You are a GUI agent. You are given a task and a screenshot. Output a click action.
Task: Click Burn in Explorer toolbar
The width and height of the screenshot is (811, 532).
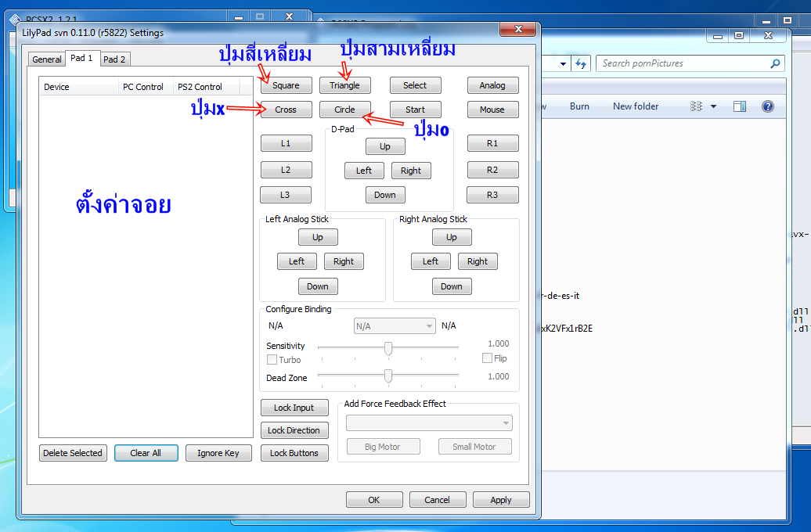pos(579,106)
